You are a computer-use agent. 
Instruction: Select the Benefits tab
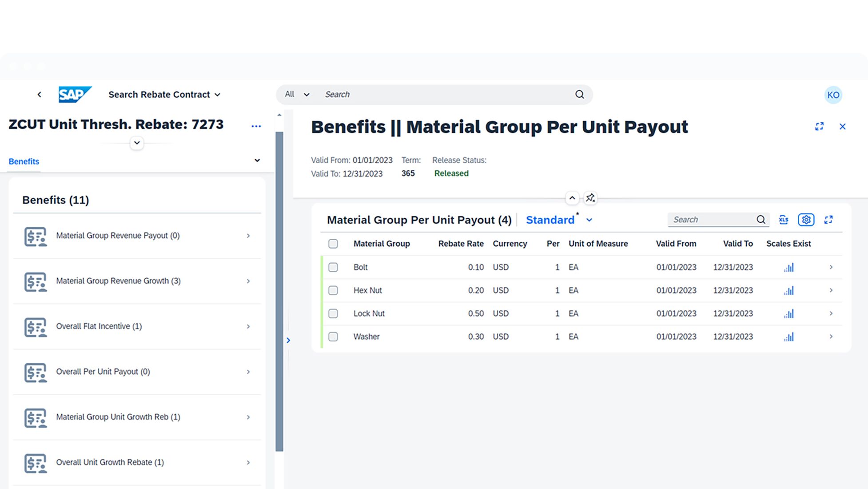(24, 161)
